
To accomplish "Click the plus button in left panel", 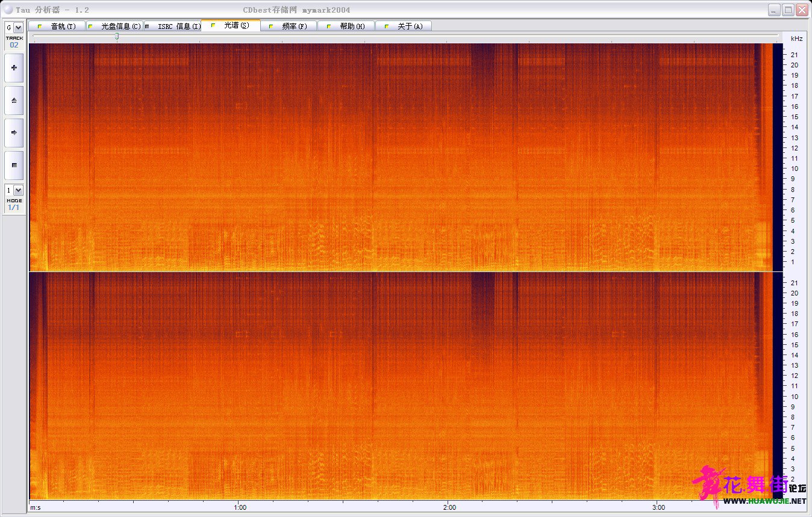I will (14, 68).
